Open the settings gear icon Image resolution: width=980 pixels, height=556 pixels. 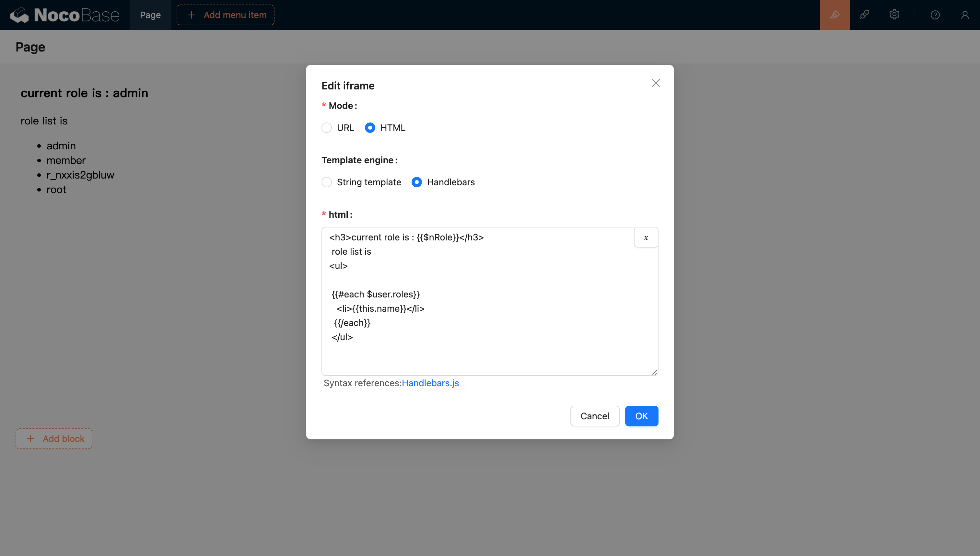pos(894,15)
